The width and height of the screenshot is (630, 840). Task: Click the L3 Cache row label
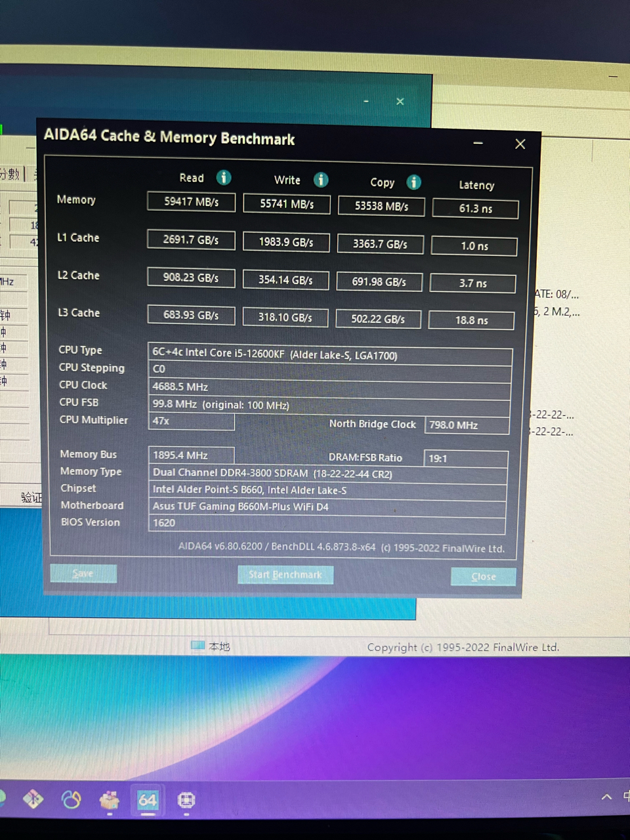tap(79, 313)
